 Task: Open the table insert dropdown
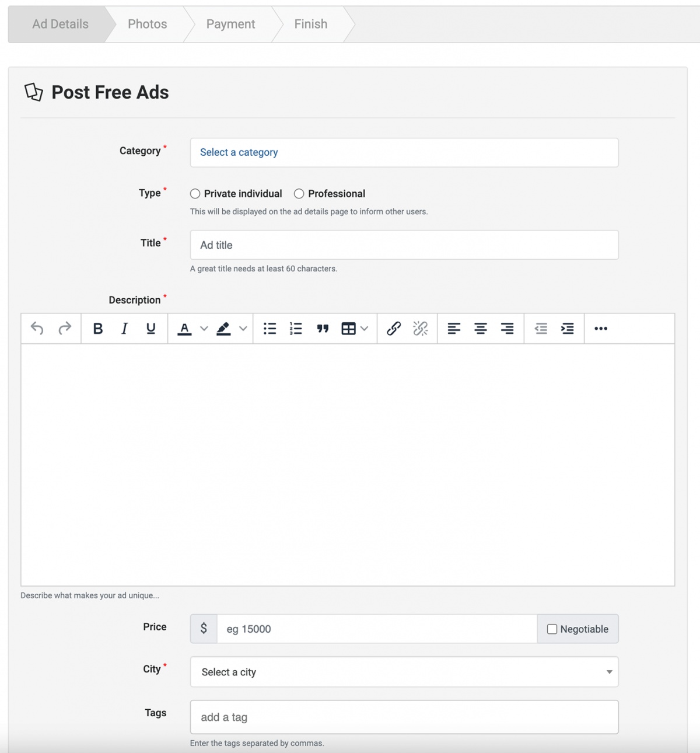(x=364, y=329)
